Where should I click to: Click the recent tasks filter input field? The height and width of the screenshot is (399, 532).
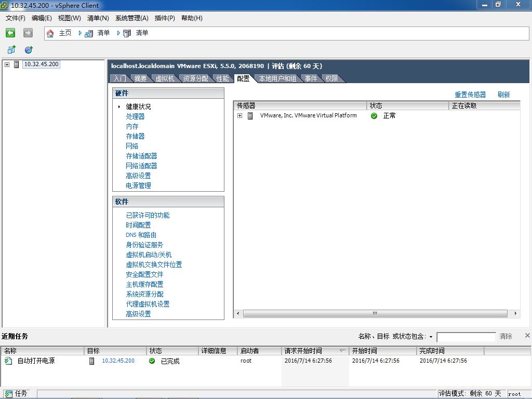[466, 337]
